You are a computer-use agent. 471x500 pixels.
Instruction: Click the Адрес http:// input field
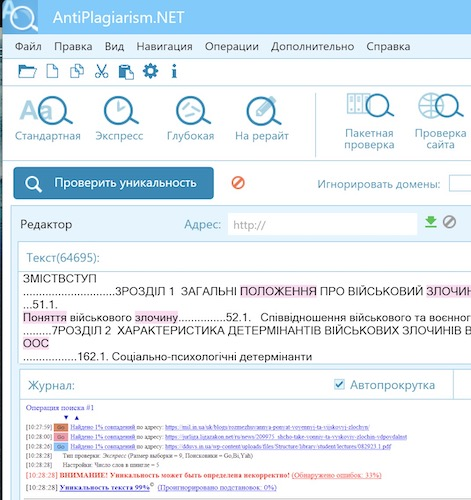322,225
